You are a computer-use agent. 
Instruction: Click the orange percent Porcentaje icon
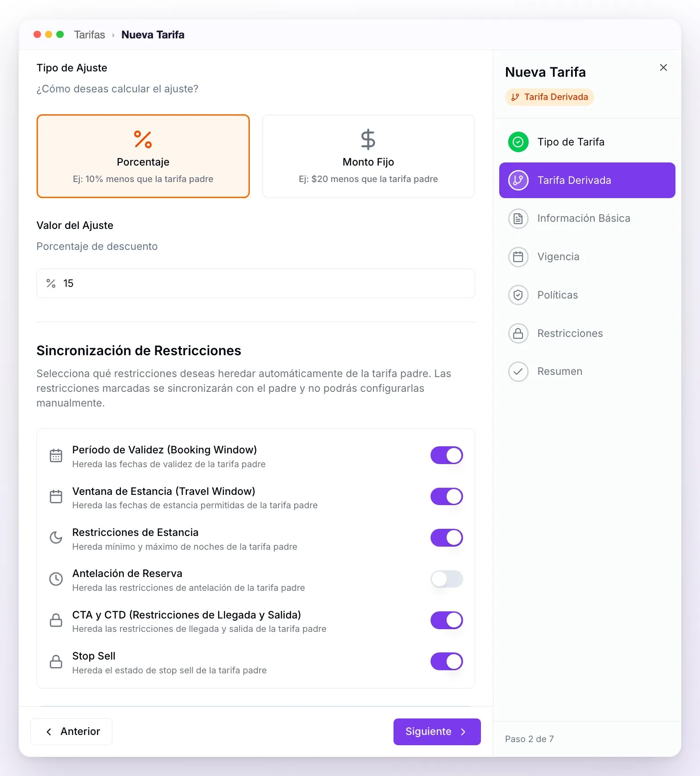click(143, 139)
